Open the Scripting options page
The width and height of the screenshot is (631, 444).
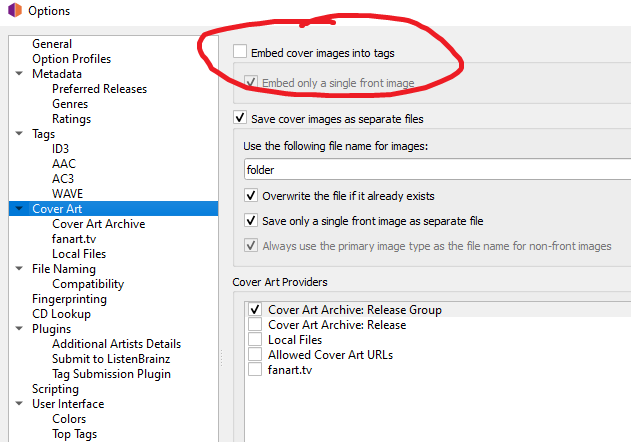56,389
